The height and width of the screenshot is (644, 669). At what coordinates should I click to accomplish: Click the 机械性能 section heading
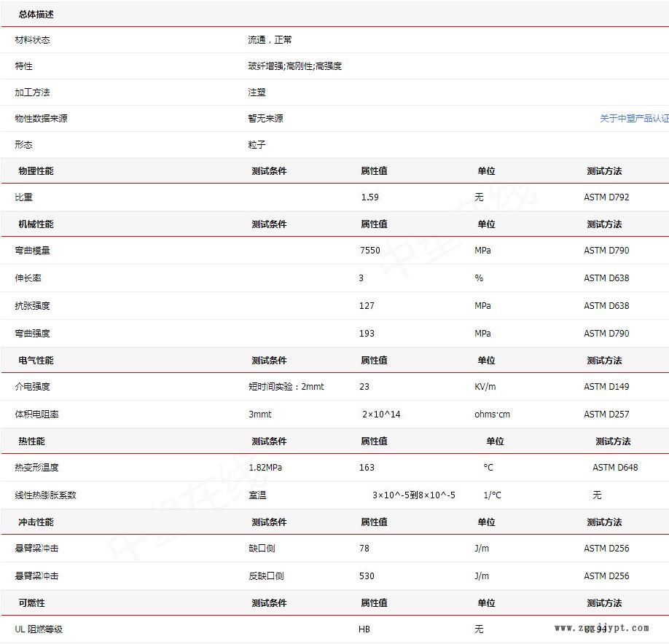(36, 224)
